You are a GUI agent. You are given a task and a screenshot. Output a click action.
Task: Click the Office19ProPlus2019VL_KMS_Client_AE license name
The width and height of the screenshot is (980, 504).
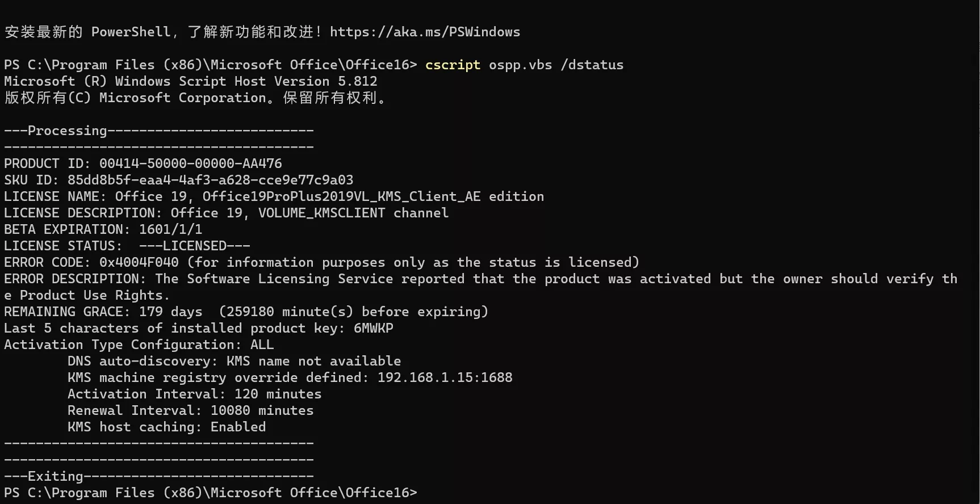[341, 196]
